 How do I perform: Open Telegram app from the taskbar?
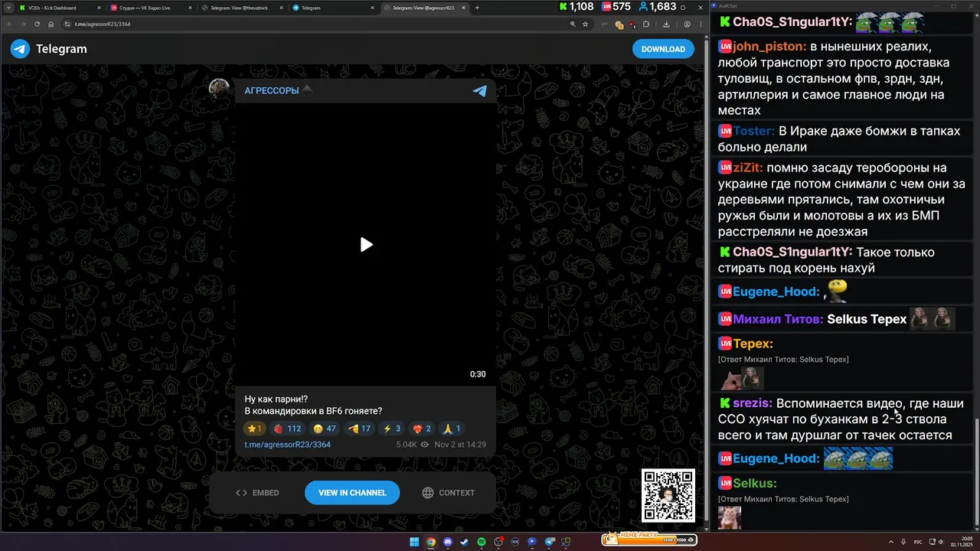[549, 542]
